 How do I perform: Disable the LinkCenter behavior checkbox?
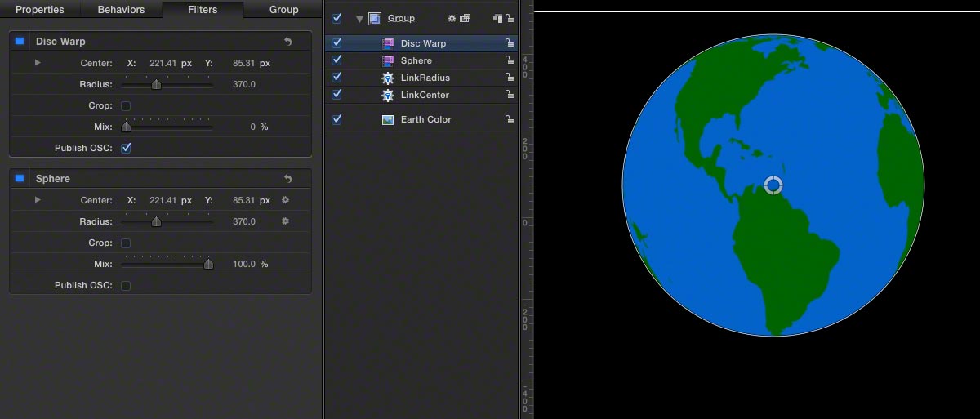336,94
